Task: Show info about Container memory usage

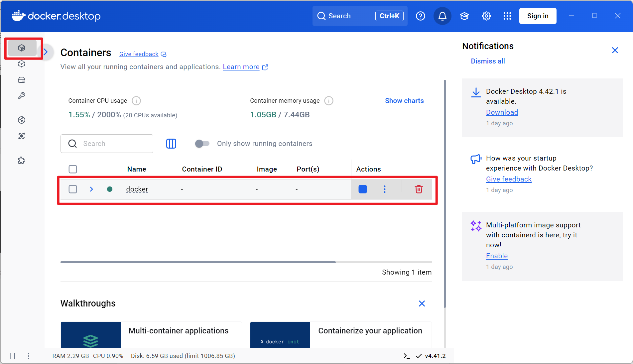Action: (x=329, y=101)
